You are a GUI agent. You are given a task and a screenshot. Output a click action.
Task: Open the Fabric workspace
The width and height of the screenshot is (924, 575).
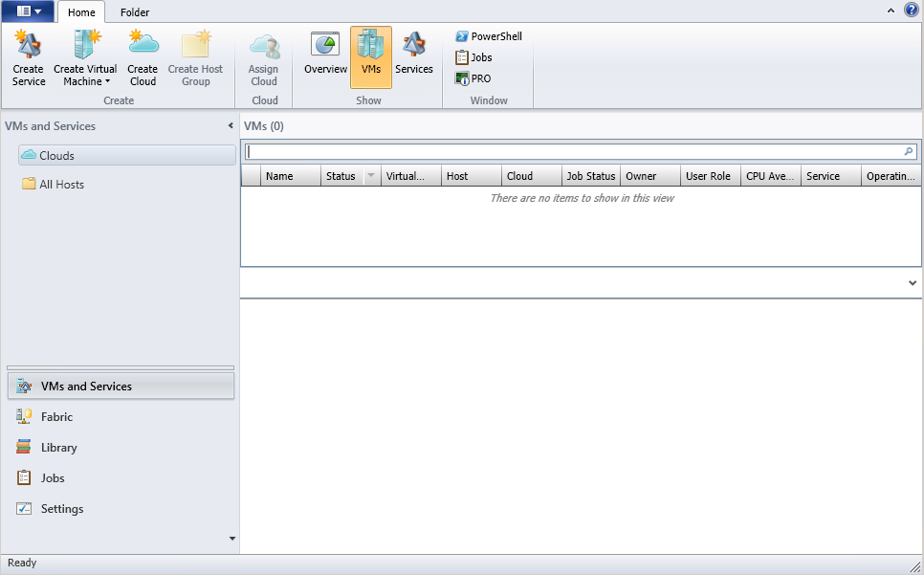56,417
